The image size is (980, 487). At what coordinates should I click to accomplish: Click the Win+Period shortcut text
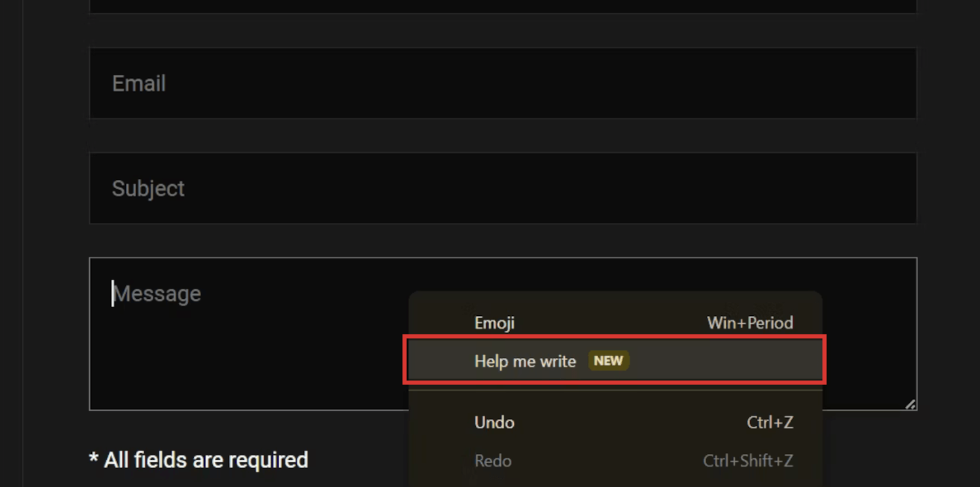coord(750,322)
